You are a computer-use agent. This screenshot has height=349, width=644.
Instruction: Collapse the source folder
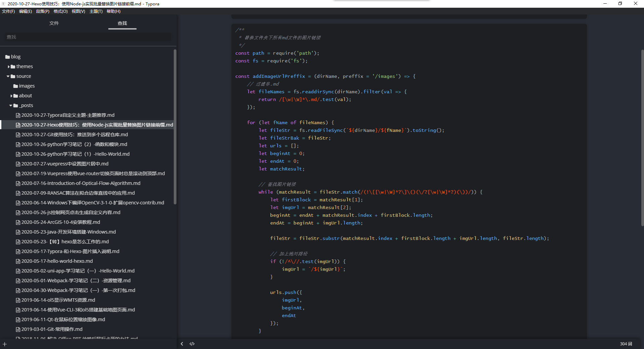(x=8, y=77)
